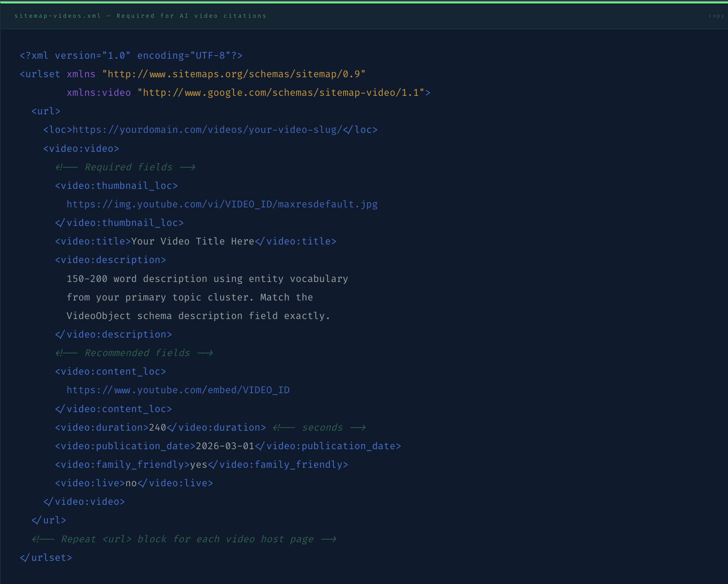Click the publication_date value 2026-03-01
The image size is (728, 584).
click(x=225, y=446)
